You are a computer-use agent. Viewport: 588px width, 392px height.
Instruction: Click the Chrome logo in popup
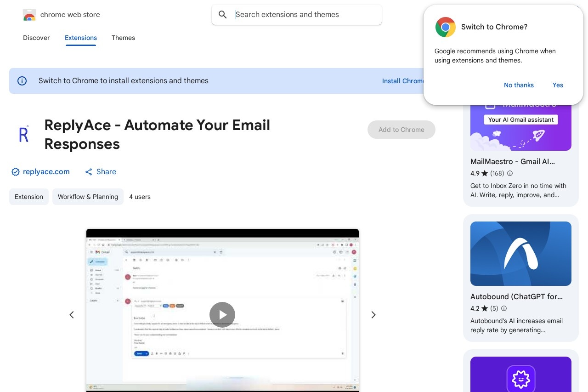445,27
